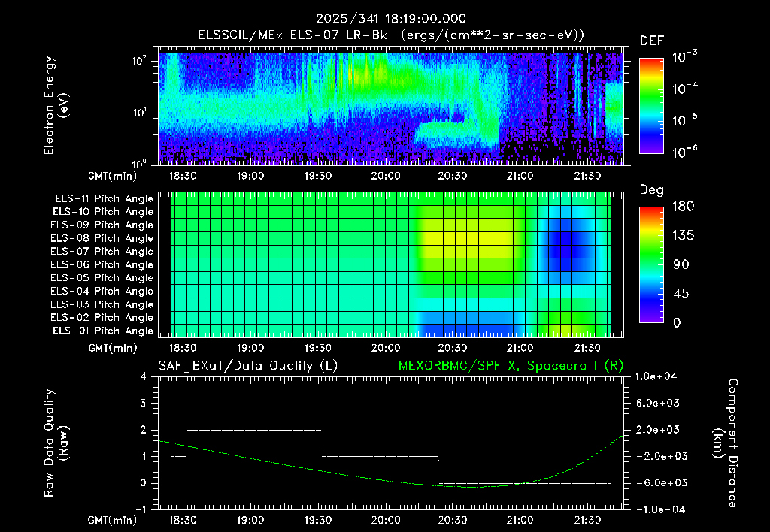Viewport: 770px width, 532px height.
Task: Click the Raw Data Quality (Raw) axis label
Action: pyautogui.click(x=56, y=443)
